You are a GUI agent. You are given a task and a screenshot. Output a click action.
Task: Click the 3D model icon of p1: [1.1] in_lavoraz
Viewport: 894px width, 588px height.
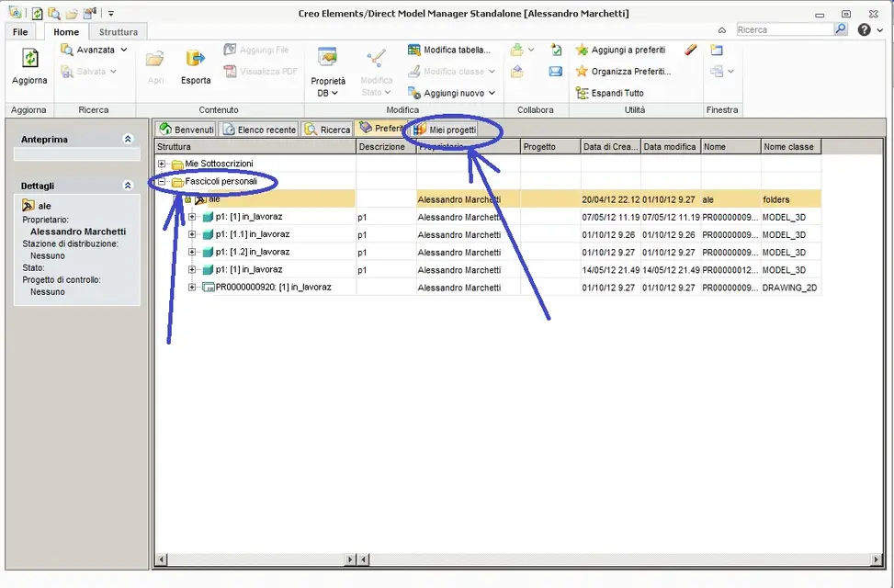point(208,234)
